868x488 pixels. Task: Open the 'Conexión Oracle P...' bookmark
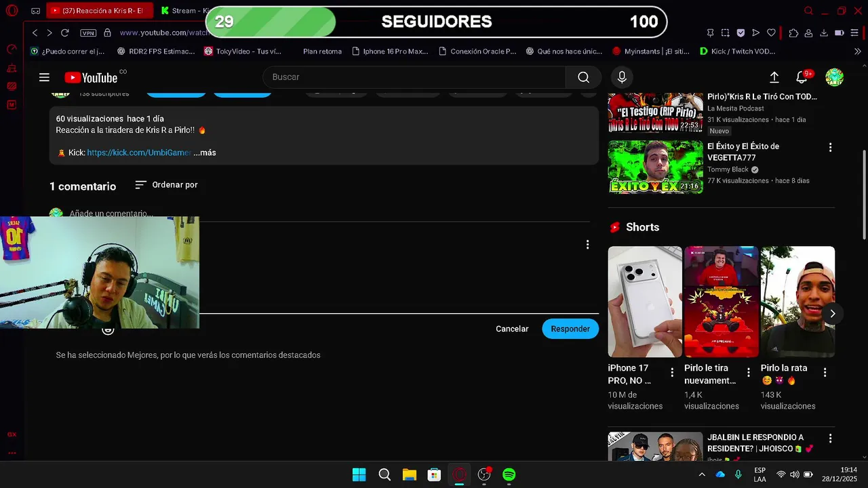coord(477,51)
